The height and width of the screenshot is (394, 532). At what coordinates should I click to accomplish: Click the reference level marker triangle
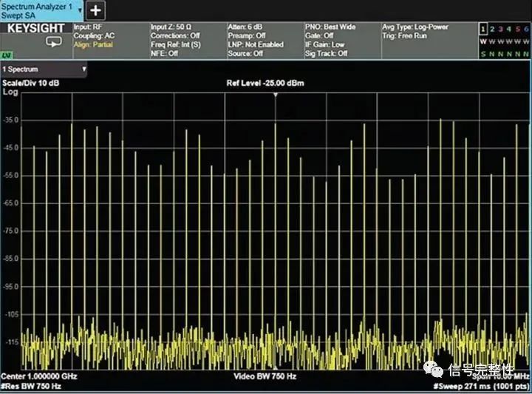[x=276, y=95]
